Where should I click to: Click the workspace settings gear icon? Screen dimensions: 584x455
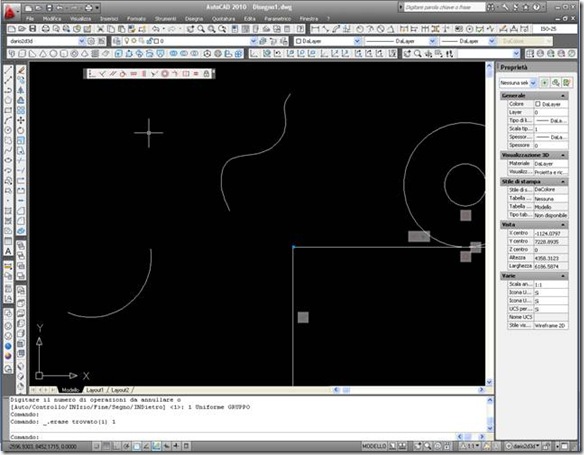pyautogui.click(x=91, y=41)
